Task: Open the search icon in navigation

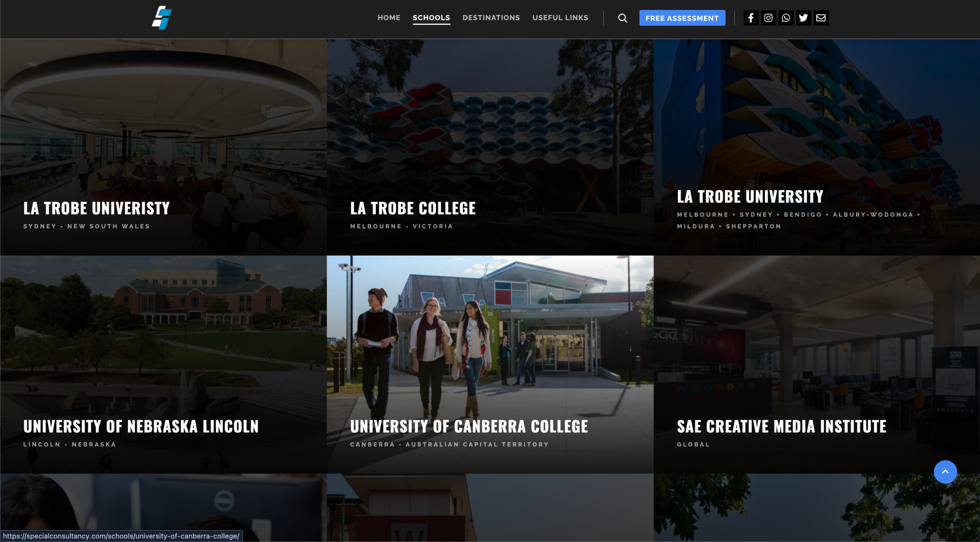Action: pos(622,18)
